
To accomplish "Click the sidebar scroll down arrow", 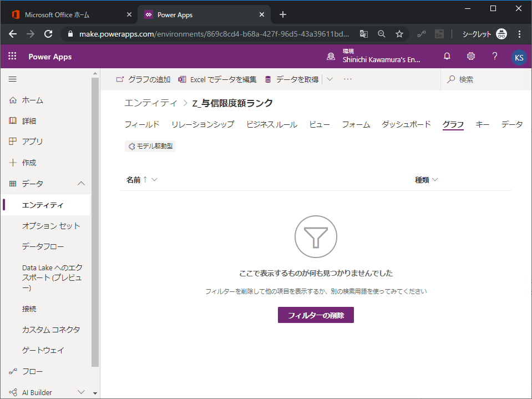I will (95, 393).
